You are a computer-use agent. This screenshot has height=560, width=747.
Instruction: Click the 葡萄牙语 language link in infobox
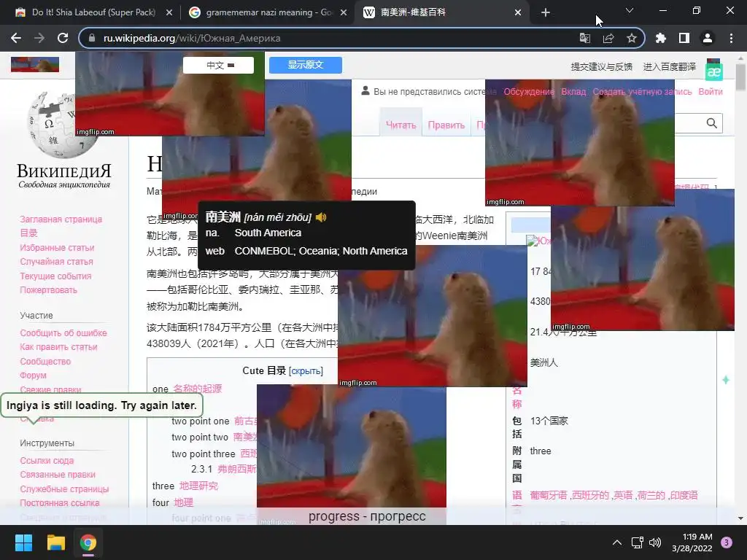pyautogui.click(x=549, y=495)
